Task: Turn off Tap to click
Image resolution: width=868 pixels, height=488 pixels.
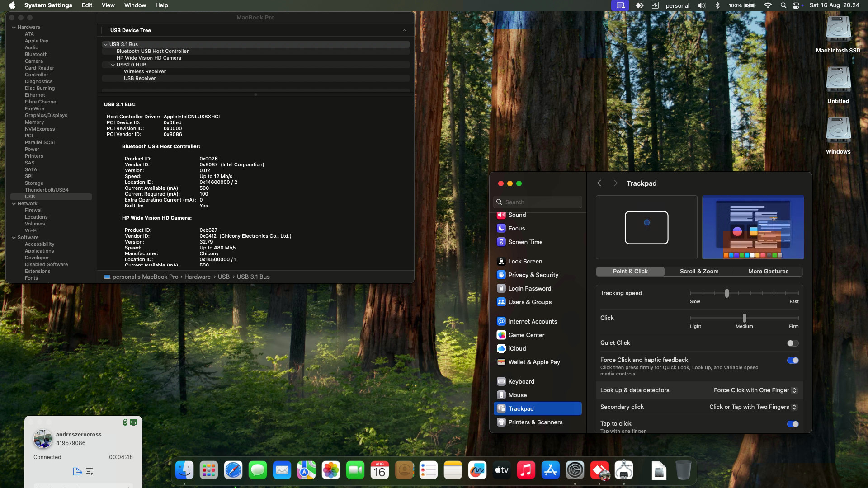Action: [x=792, y=424]
